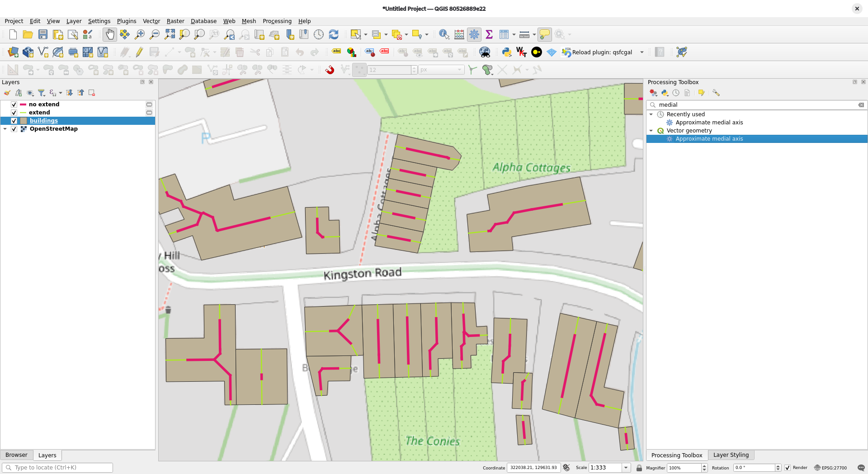This screenshot has height=474, width=868.
Task: Open the Processing menu
Action: pyautogui.click(x=277, y=21)
